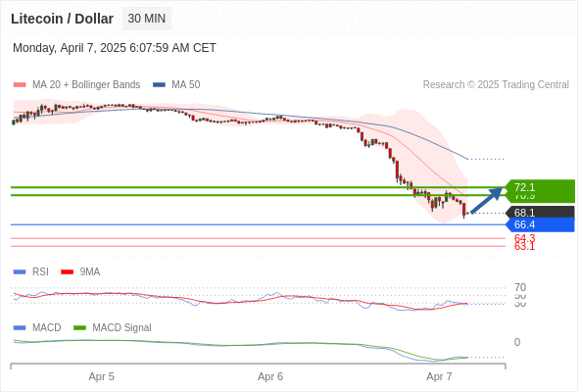Viewport: 578px width, 392px height.
Task: Click the black 68.1 current price tag
Action: pyautogui.click(x=540, y=213)
